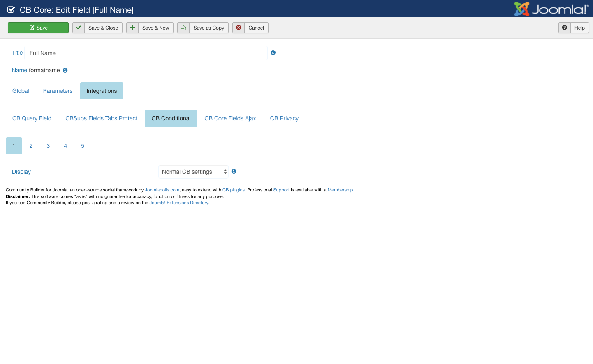
Task: Open the Help button
Action: pyautogui.click(x=574, y=28)
